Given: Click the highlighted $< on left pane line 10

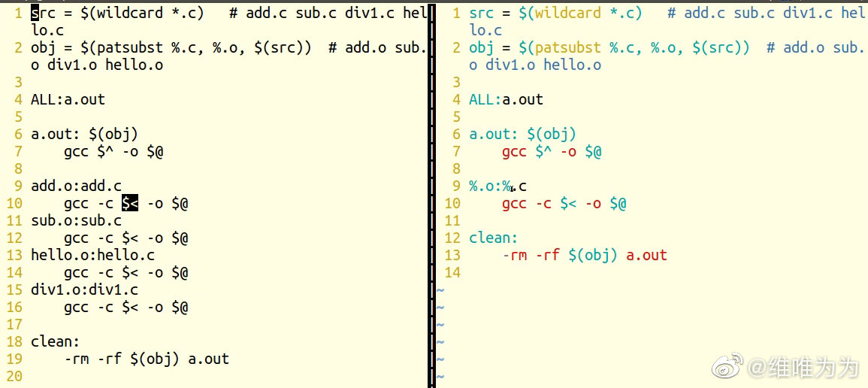Looking at the screenshot, I should (130, 204).
